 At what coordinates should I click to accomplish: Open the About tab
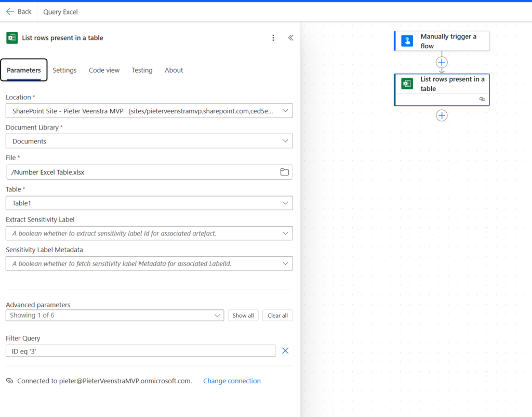tap(174, 70)
